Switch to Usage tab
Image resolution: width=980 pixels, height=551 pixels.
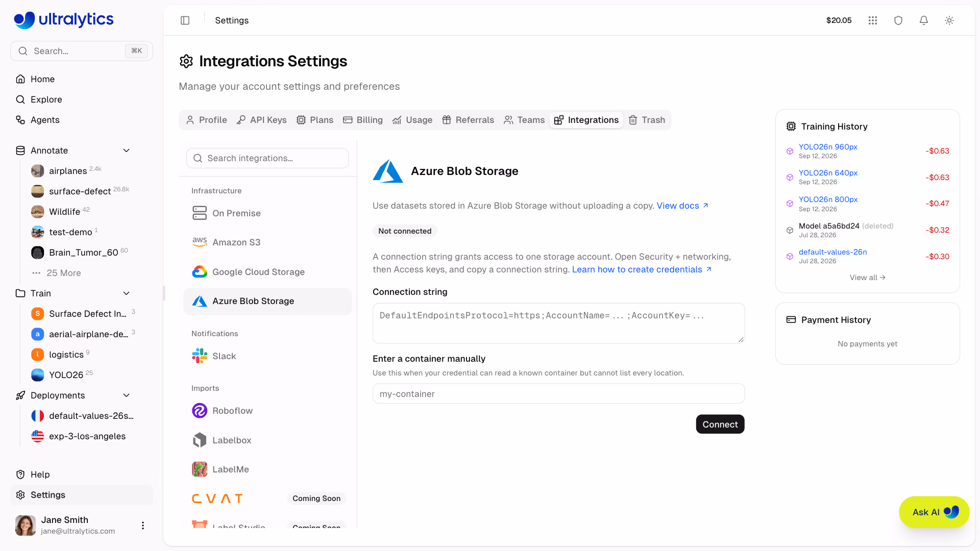coord(412,120)
